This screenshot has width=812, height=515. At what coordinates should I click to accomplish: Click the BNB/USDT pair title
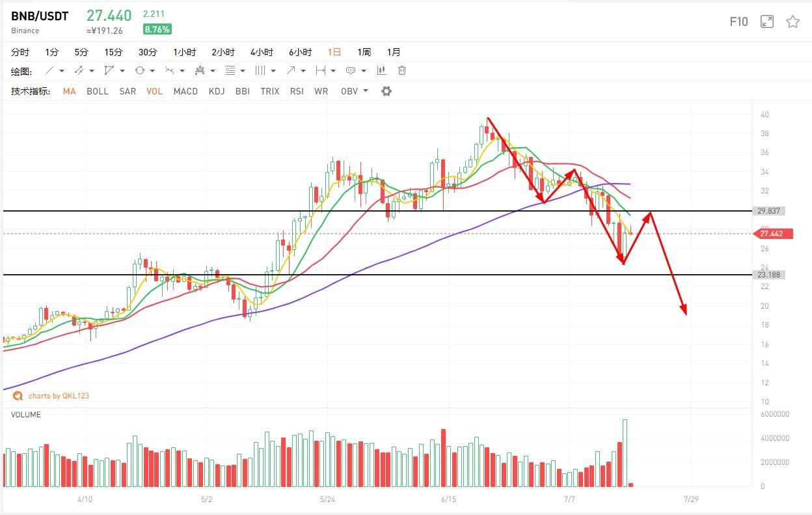(40, 16)
